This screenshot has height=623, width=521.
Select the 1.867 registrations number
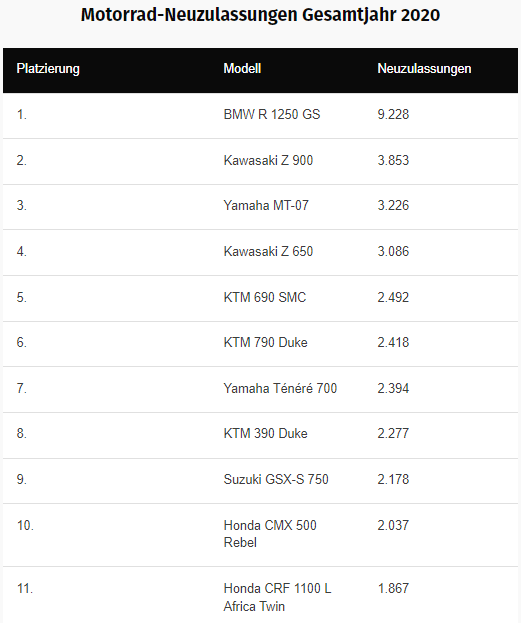coord(393,588)
